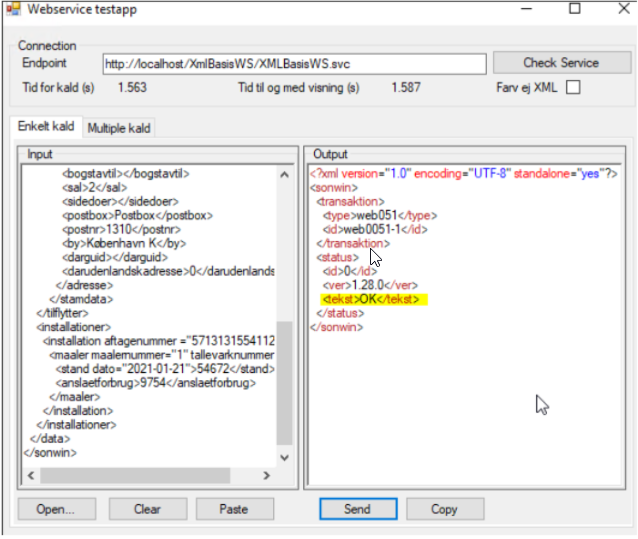Click the <sidedoer> input line
The width and height of the screenshot is (638, 539).
120,202
